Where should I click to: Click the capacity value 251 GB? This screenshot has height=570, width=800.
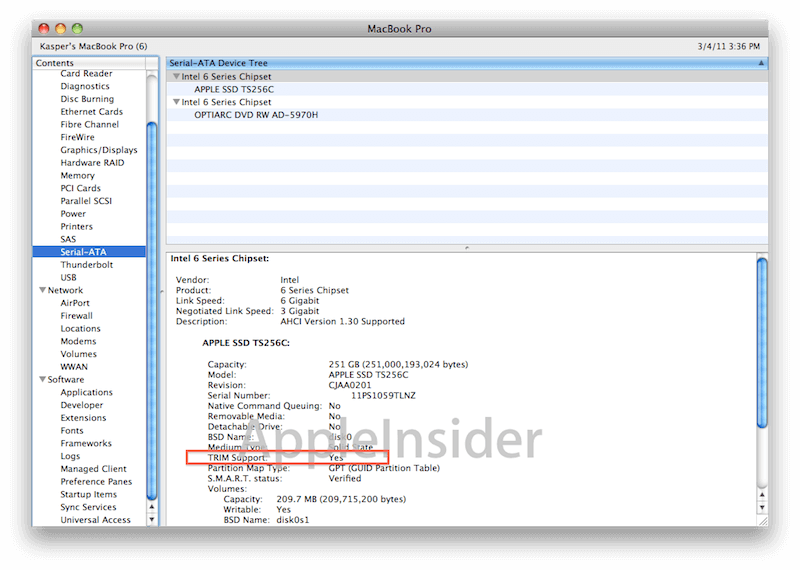coord(398,364)
